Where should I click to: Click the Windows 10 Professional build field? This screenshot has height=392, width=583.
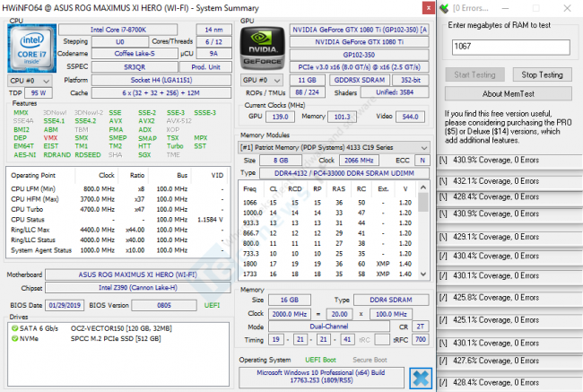[321, 377]
